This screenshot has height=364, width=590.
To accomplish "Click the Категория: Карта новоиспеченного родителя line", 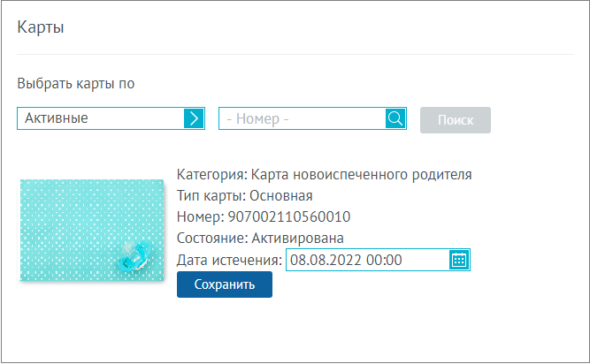I will pyautogui.click(x=324, y=175).
